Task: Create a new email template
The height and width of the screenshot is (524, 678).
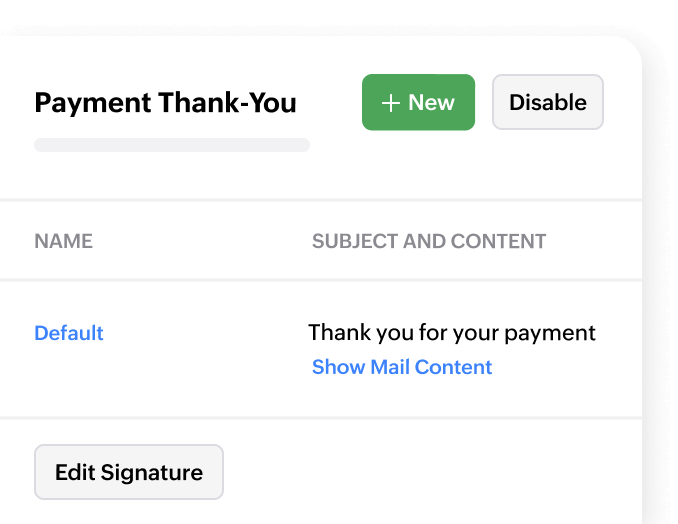Action: 418,102
